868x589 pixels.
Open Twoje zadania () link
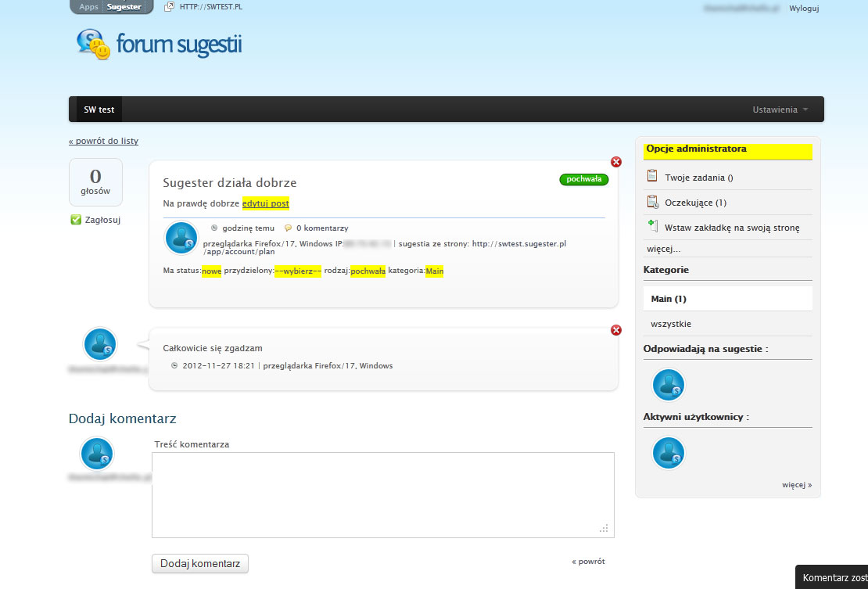[698, 178]
